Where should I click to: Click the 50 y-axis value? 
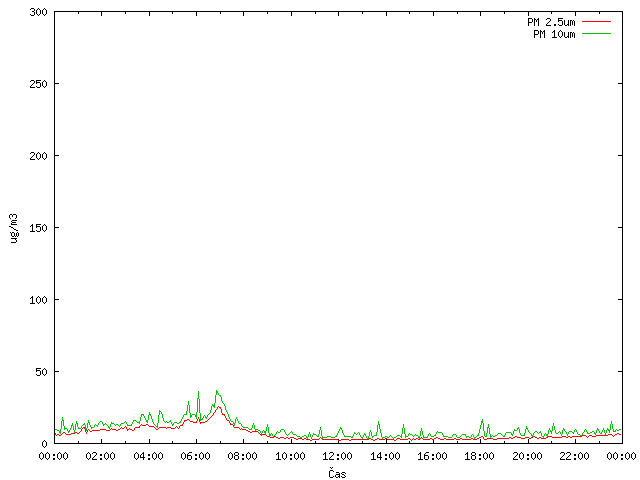coord(41,372)
